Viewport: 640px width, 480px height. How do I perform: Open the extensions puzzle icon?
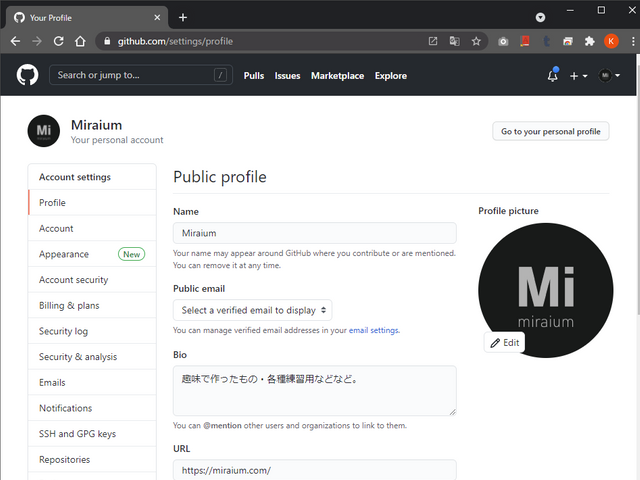pos(589,41)
